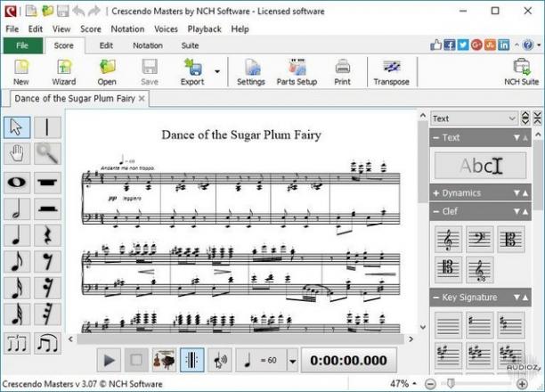The image size is (545, 392).
Task: Expand the Dynamics section
Action: pyautogui.click(x=435, y=193)
